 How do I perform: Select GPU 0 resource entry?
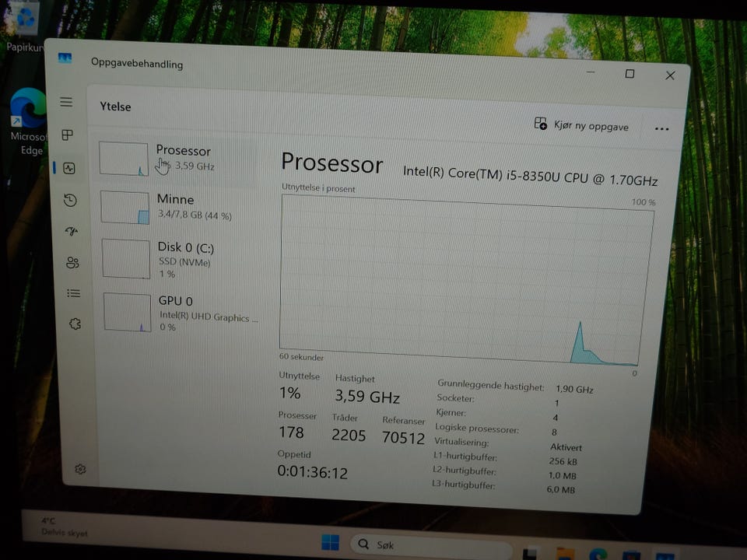(181, 313)
